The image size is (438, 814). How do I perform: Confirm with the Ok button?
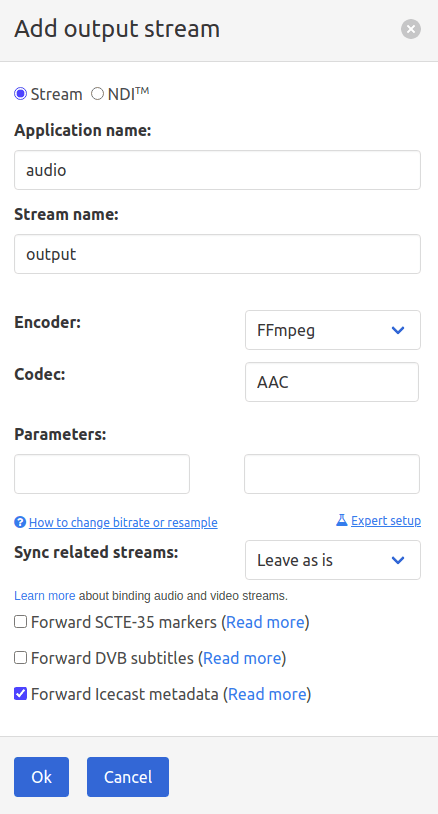pos(42,777)
